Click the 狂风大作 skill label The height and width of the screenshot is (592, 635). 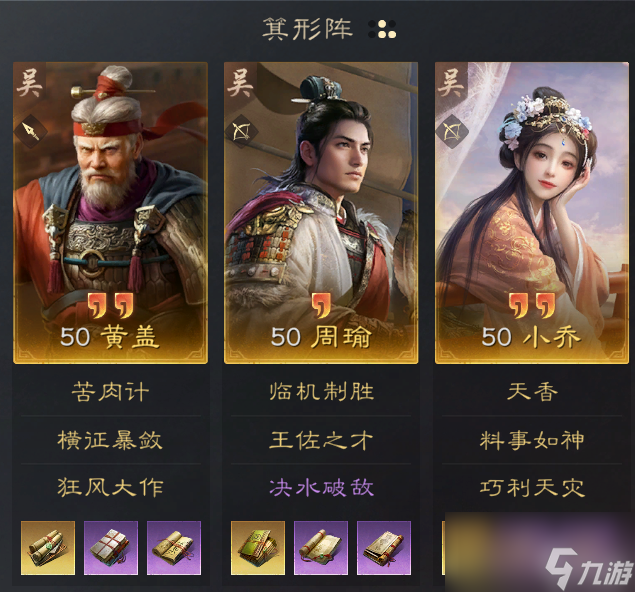click(x=110, y=487)
